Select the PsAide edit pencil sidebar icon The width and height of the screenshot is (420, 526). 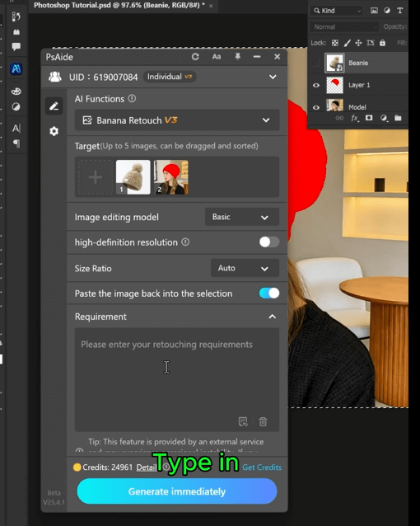coord(54,106)
